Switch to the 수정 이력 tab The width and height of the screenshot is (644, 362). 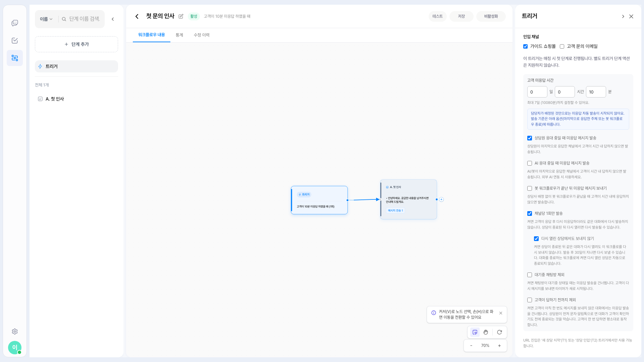click(202, 35)
